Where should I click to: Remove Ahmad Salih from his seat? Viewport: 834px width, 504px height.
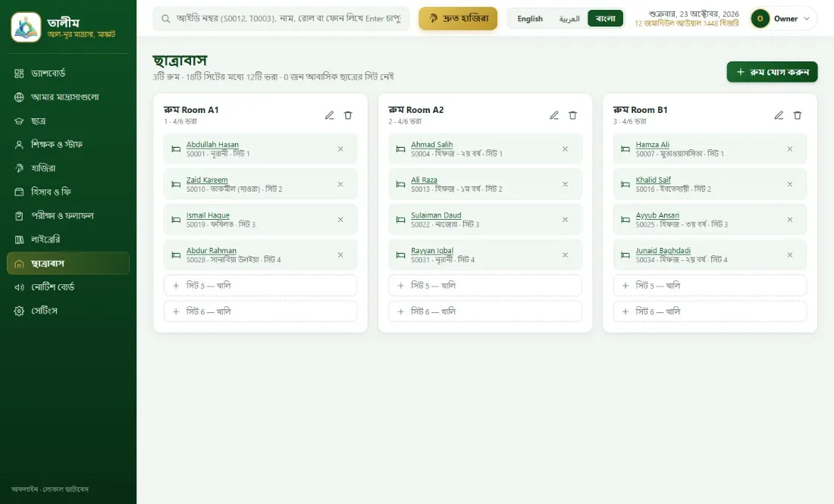pos(566,149)
